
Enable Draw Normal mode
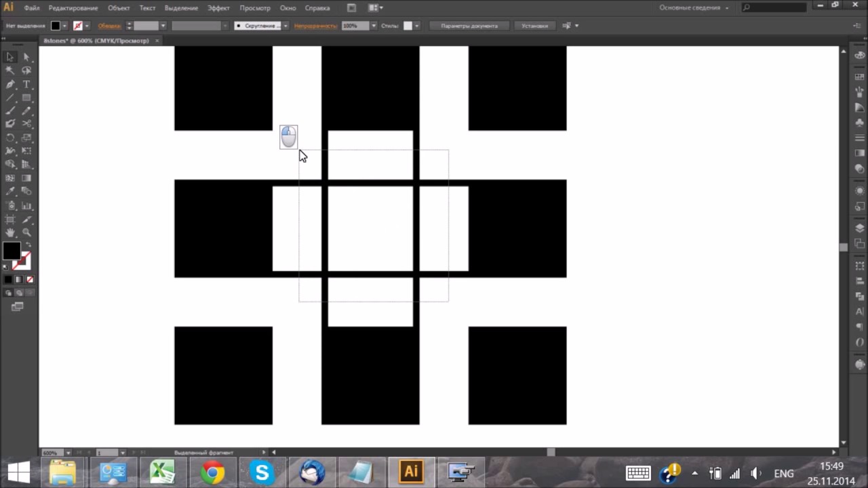8,293
